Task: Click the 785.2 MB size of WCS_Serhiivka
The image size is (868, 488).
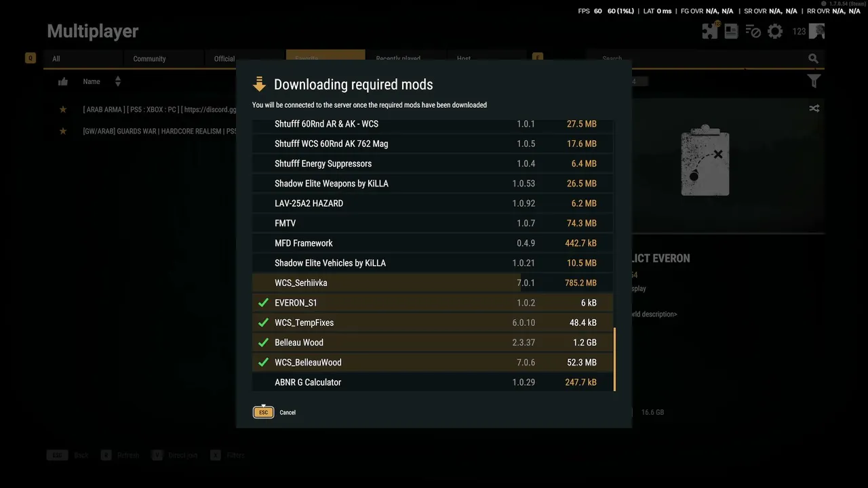Action: (580, 283)
